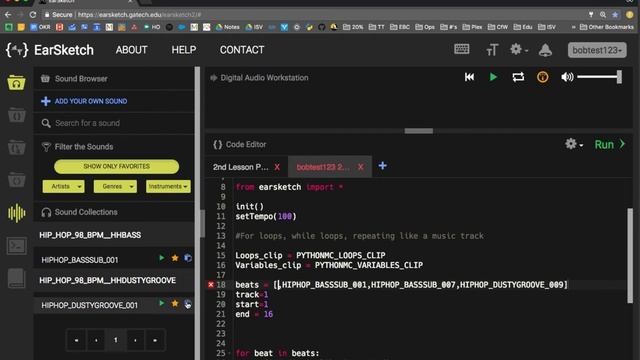The image size is (640, 360).
Task: Change font size using the T icon
Action: [492, 50]
